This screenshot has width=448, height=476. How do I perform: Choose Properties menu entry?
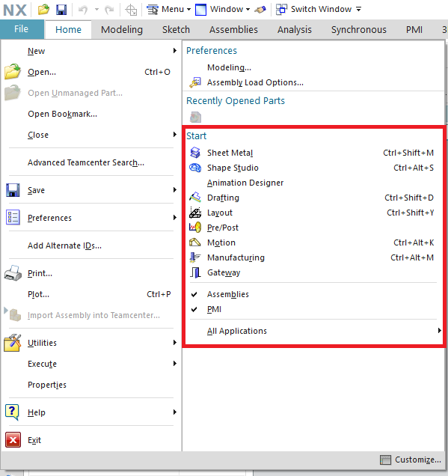pos(47,385)
